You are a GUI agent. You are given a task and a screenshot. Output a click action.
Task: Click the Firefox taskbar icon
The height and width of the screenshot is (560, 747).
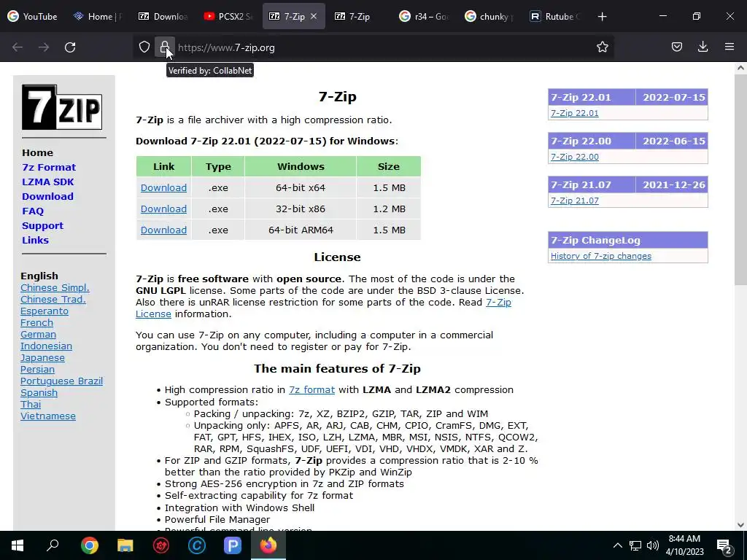tap(268, 545)
